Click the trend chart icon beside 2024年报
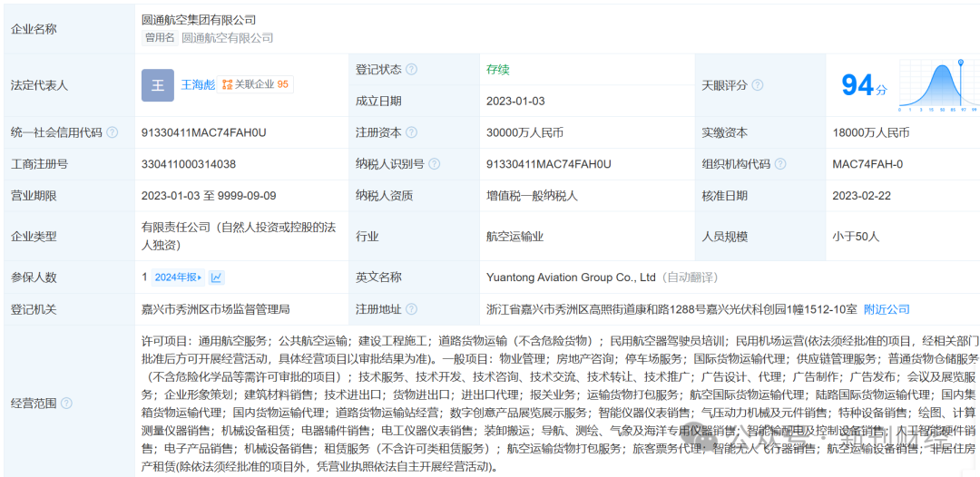Viewport: 980px width, 477px height. pyautogui.click(x=217, y=277)
